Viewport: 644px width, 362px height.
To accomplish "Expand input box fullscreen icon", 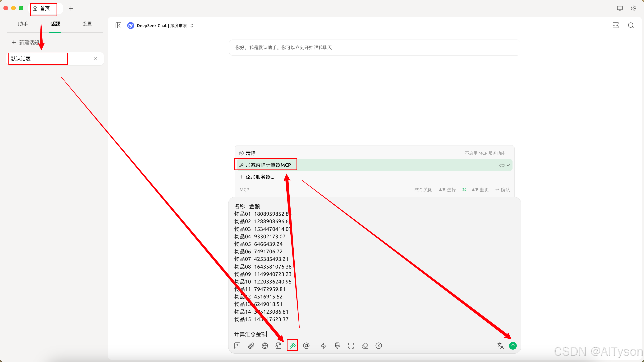I will pos(351,346).
